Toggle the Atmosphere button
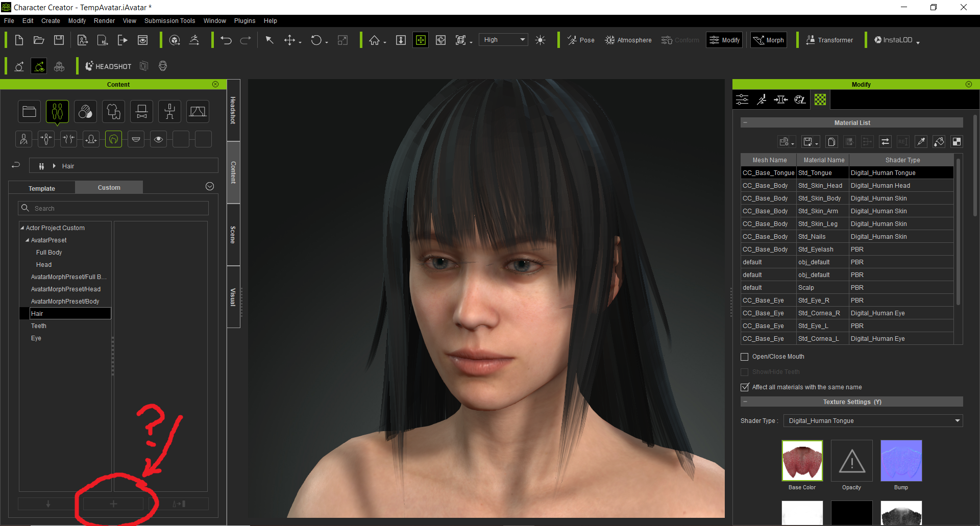The width and height of the screenshot is (980, 526). (x=628, y=40)
